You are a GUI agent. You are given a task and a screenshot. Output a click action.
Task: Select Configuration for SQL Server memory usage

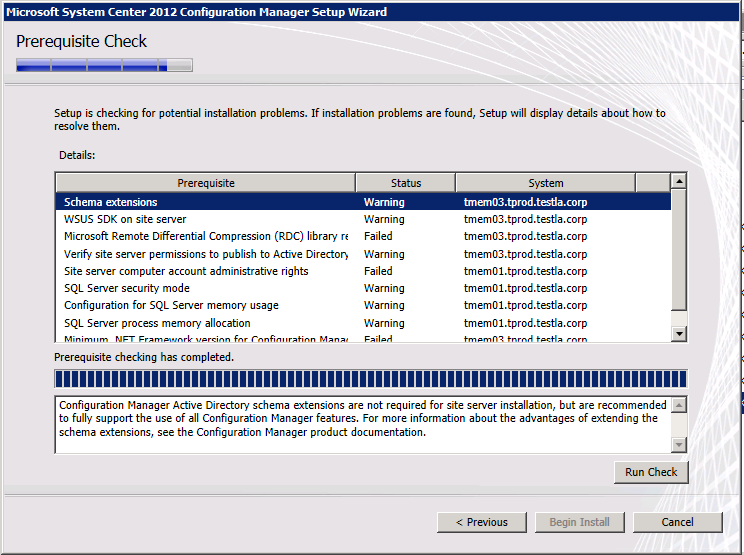363,305
